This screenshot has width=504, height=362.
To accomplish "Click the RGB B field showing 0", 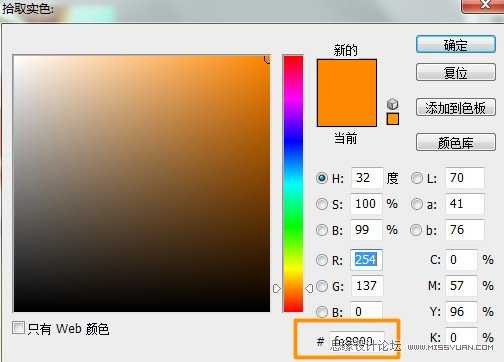I will 367,311.
